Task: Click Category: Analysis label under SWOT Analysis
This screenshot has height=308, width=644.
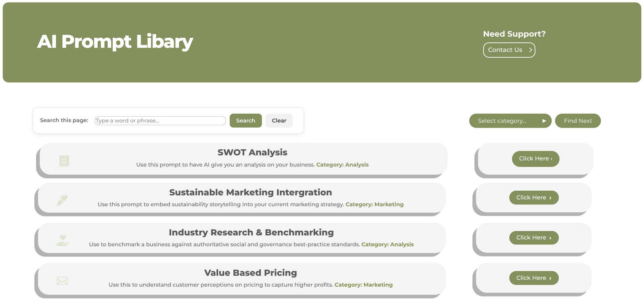Action: pos(342,165)
